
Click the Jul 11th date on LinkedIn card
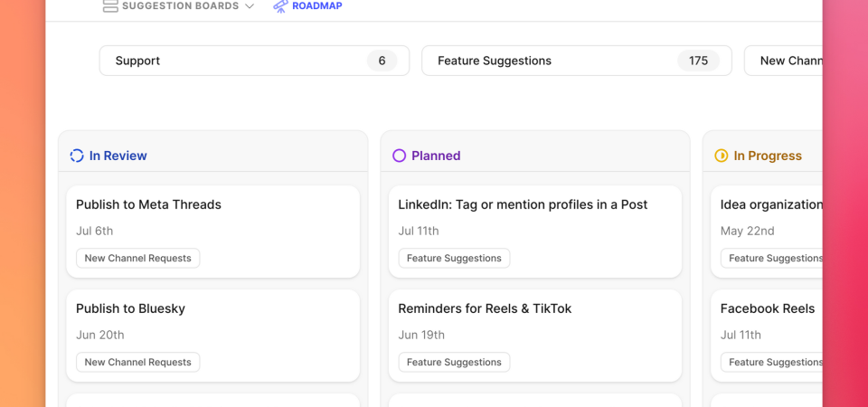419,231
